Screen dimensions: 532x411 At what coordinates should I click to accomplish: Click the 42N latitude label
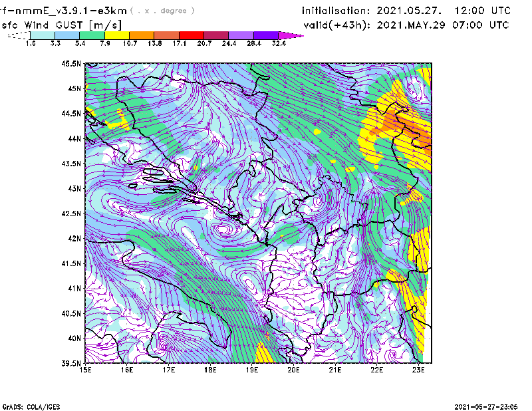[x=74, y=238]
